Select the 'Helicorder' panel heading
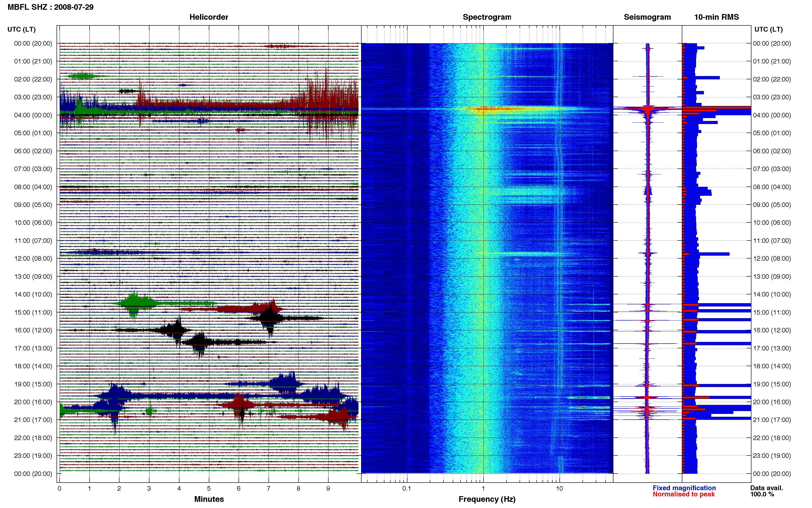812x508 pixels. (x=209, y=17)
